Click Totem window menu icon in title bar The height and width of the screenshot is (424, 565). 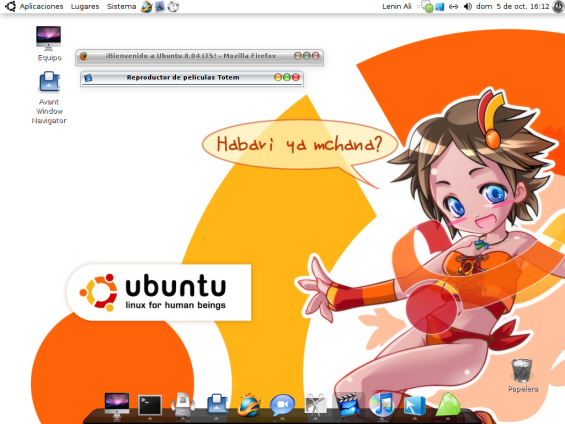(x=88, y=78)
